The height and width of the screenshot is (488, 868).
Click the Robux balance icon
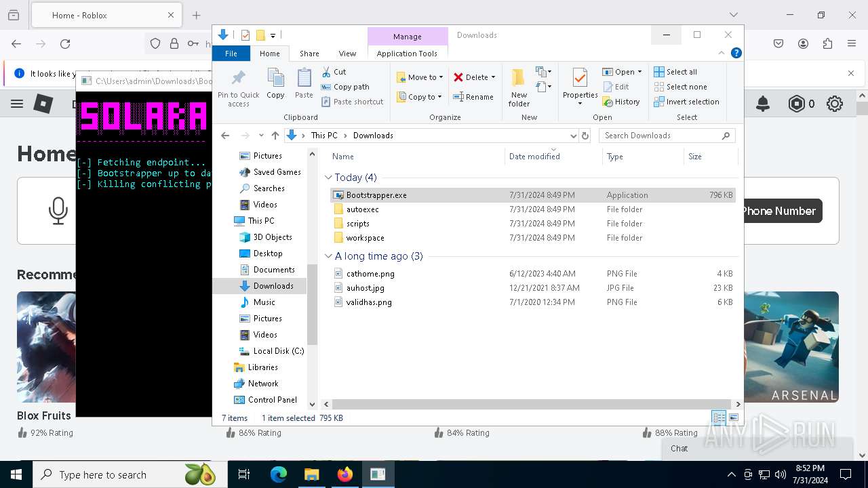[x=796, y=104]
